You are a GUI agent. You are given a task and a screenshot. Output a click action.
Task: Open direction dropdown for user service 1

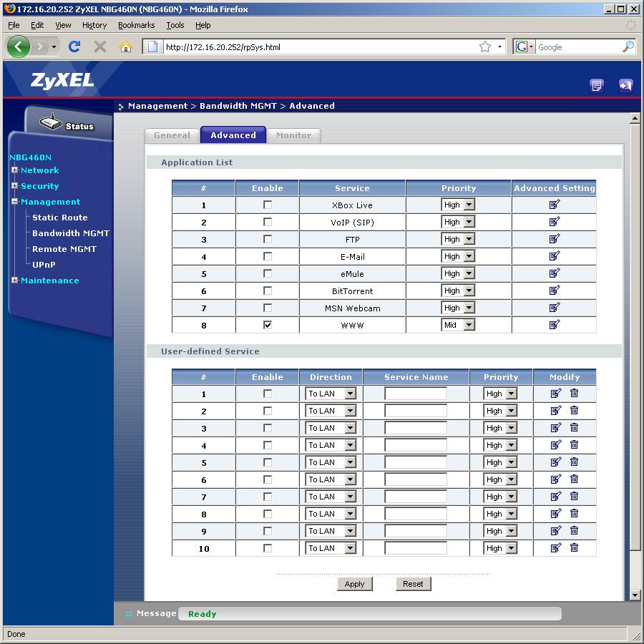(331, 394)
